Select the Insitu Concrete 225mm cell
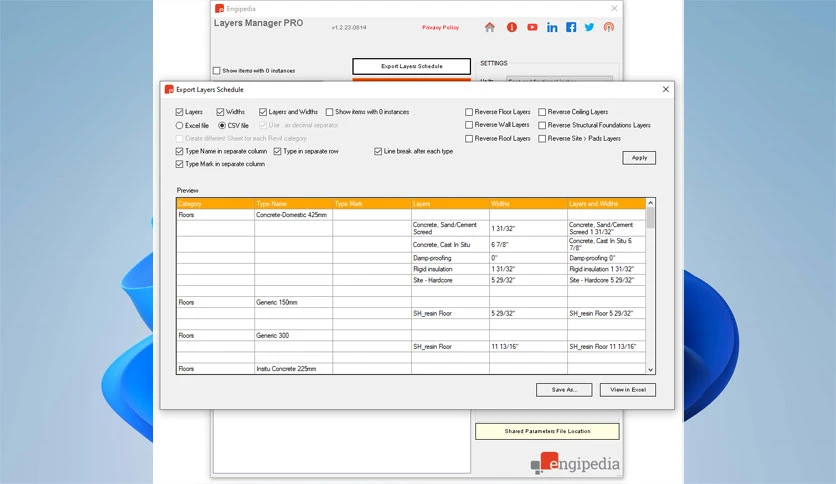 click(293, 368)
